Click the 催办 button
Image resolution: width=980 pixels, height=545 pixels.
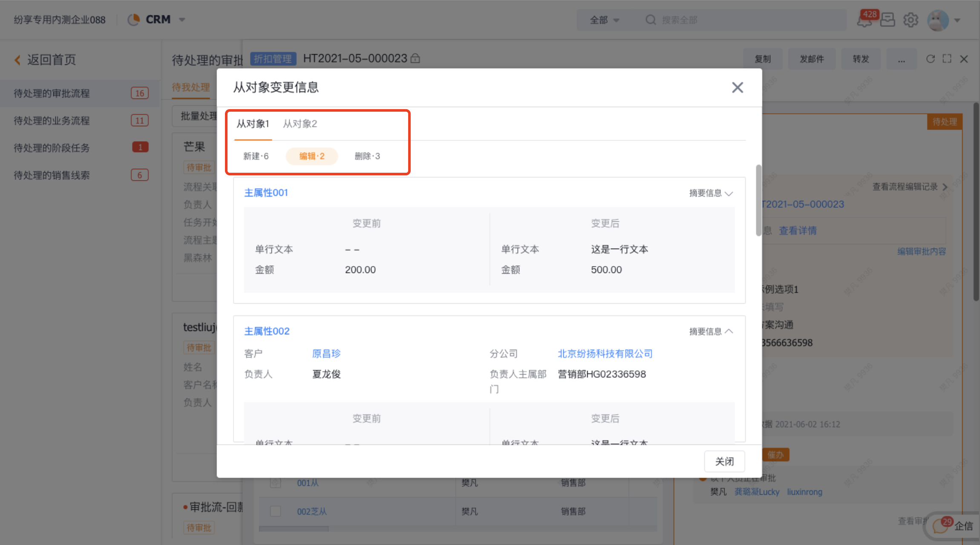click(775, 455)
